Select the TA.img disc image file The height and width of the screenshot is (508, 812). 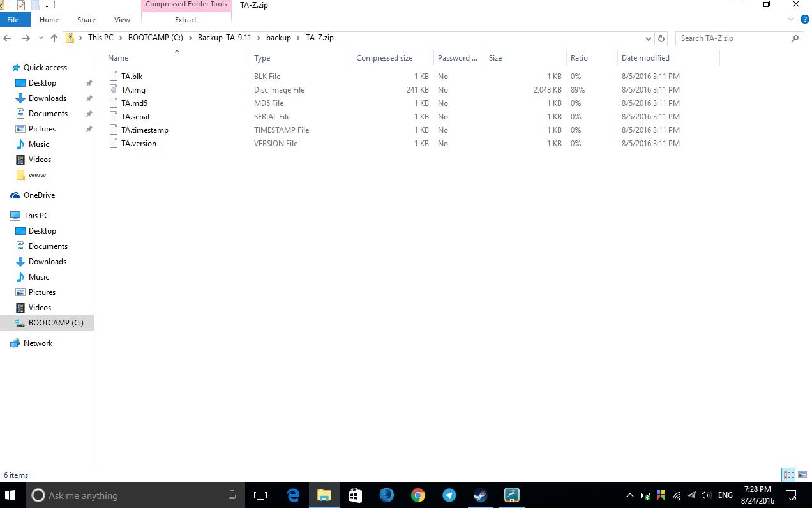coord(133,90)
